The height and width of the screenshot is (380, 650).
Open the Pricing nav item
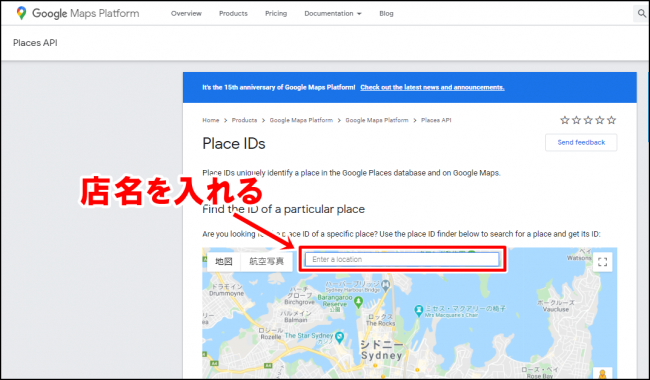coord(276,13)
